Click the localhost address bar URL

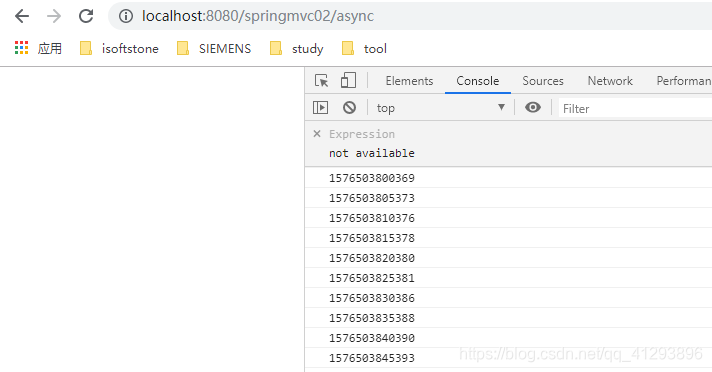pos(258,16)
